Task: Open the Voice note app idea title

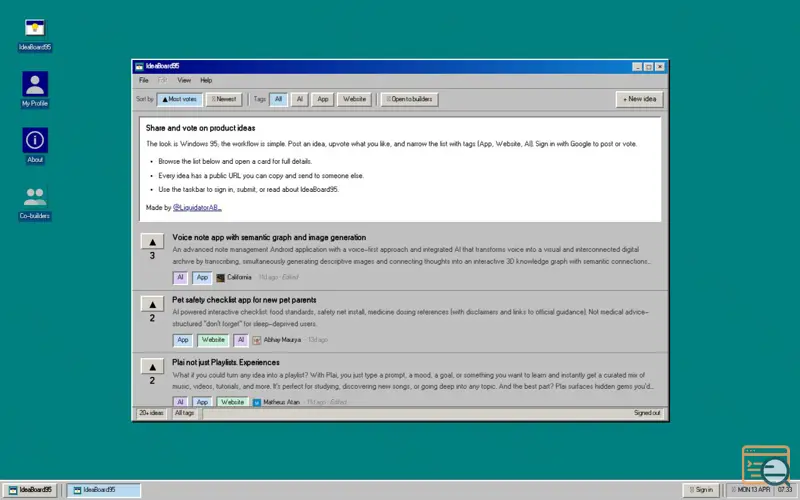Action: pos(269,237)
